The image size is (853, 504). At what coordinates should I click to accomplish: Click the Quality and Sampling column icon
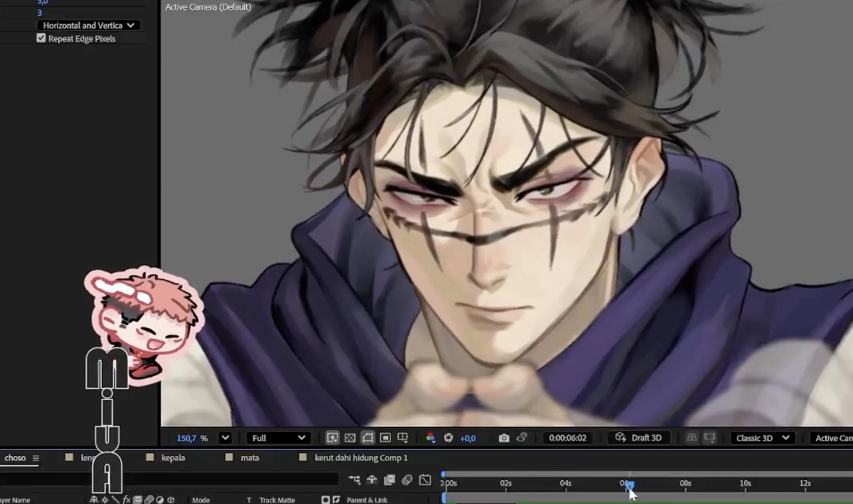(115, 500)
